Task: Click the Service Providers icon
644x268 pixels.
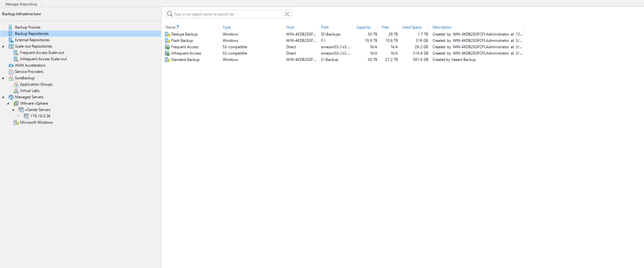Action: [x=11, y=72]
